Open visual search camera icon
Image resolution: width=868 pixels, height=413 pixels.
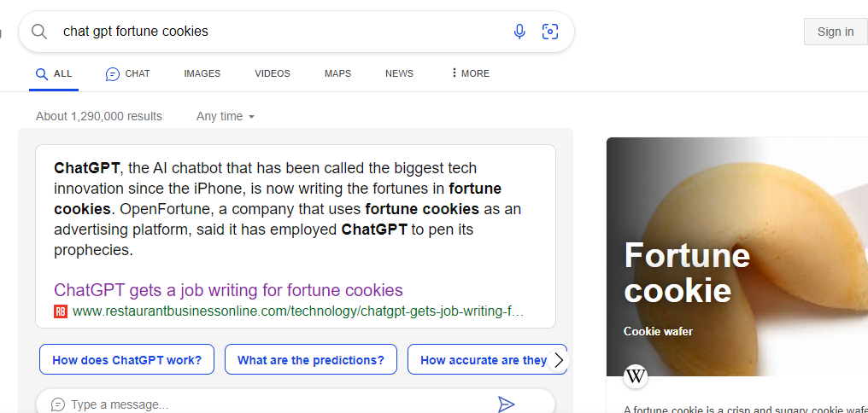tap(549, 32)
